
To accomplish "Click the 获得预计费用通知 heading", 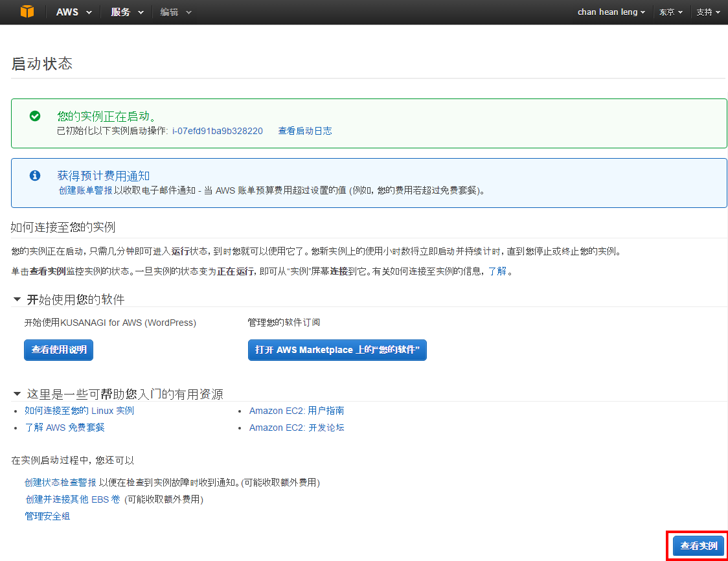I will 104,176.
